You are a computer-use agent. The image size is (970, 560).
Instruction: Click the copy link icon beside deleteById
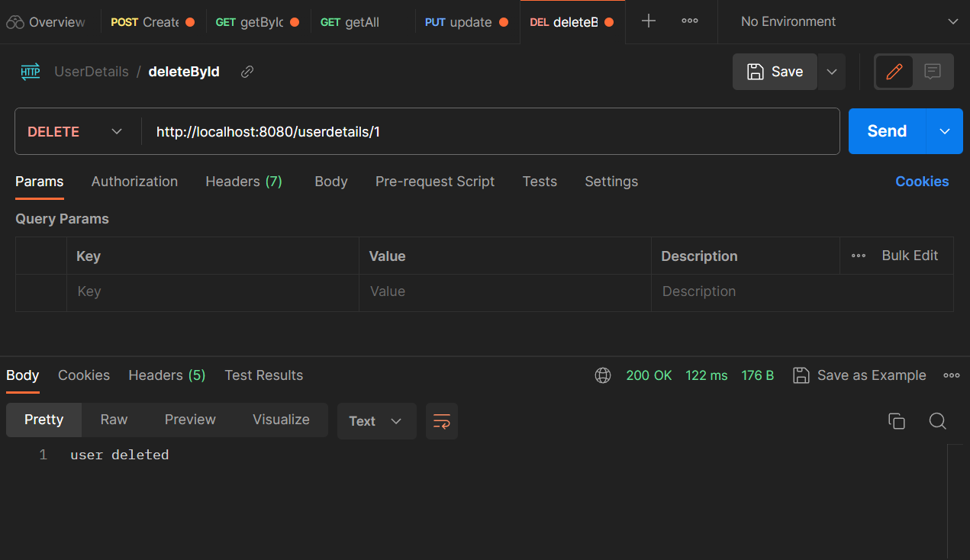247,71
